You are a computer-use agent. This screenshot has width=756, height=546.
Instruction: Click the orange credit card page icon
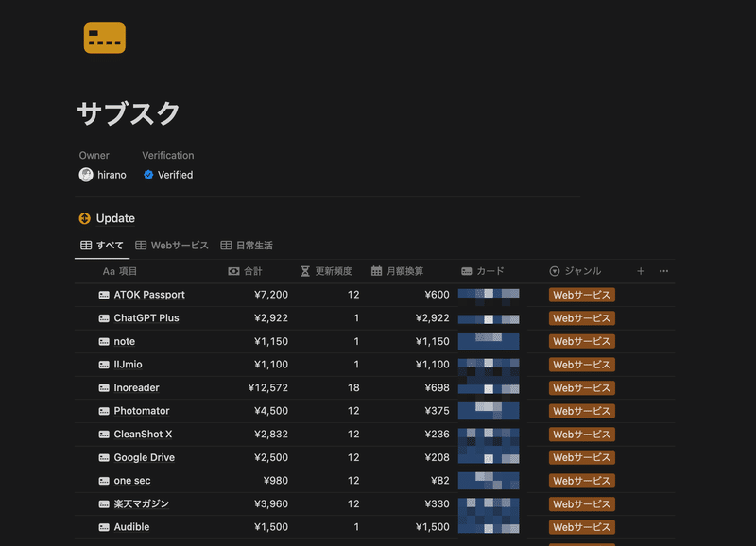(105, 38)
